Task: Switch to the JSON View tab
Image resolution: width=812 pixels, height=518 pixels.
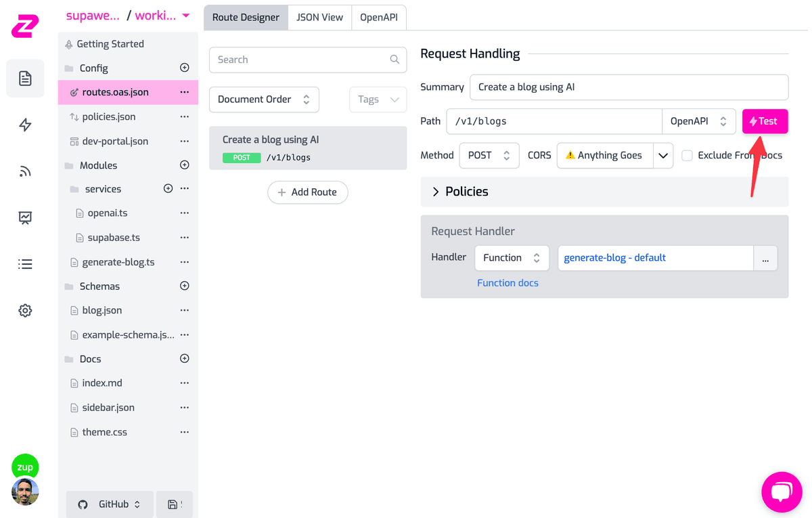Action: coord(319,18)
